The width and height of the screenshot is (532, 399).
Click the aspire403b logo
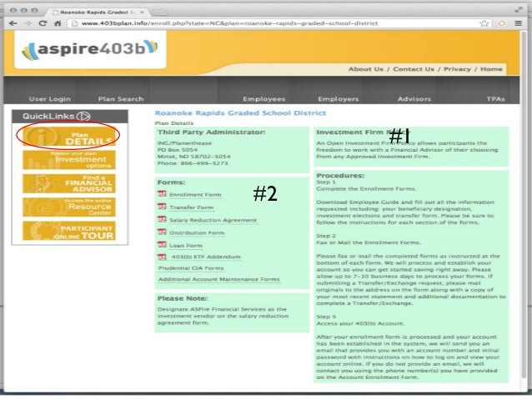[x=90, y=49]
